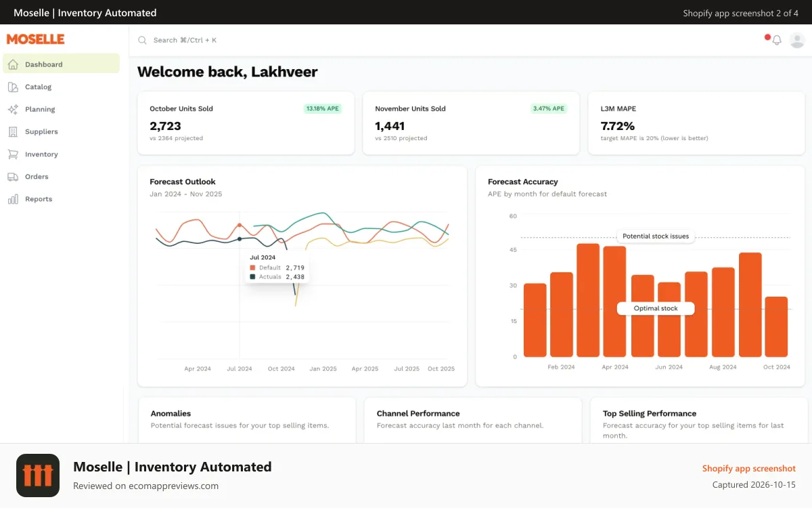Click the Forecast Accuracy heading
The image size is (812, 508).
(523, 182)
